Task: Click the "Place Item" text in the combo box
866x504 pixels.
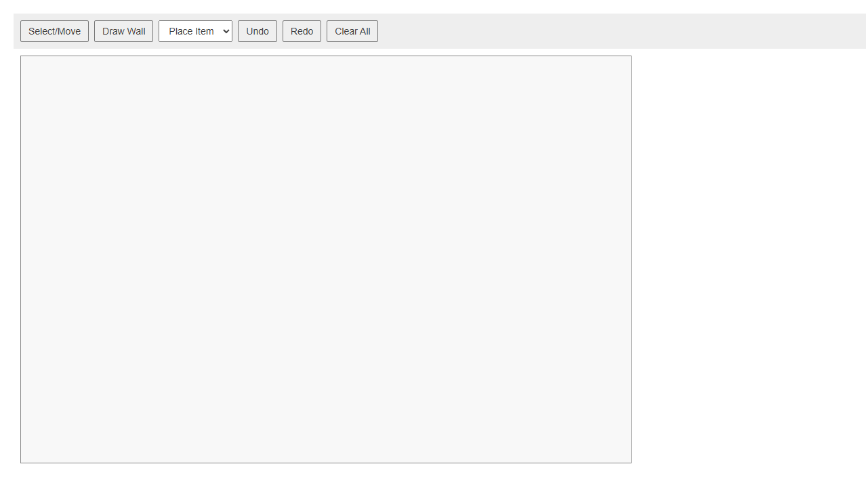Action: [x=190, y=31]
